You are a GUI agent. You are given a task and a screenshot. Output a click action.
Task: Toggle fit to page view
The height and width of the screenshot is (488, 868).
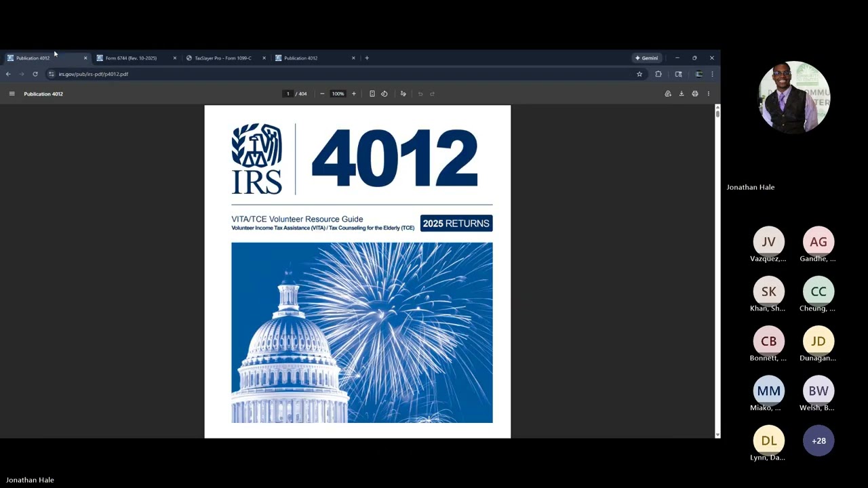pos(372,94)
